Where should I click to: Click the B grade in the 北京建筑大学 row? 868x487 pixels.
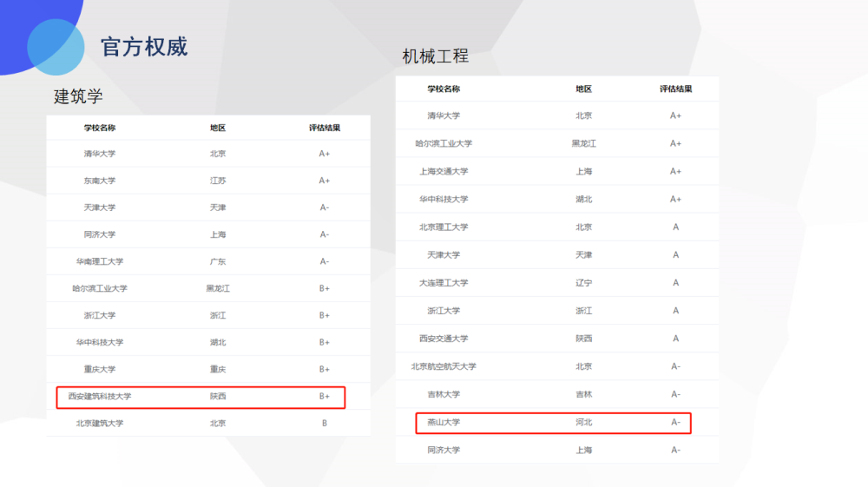coord(325,424)
